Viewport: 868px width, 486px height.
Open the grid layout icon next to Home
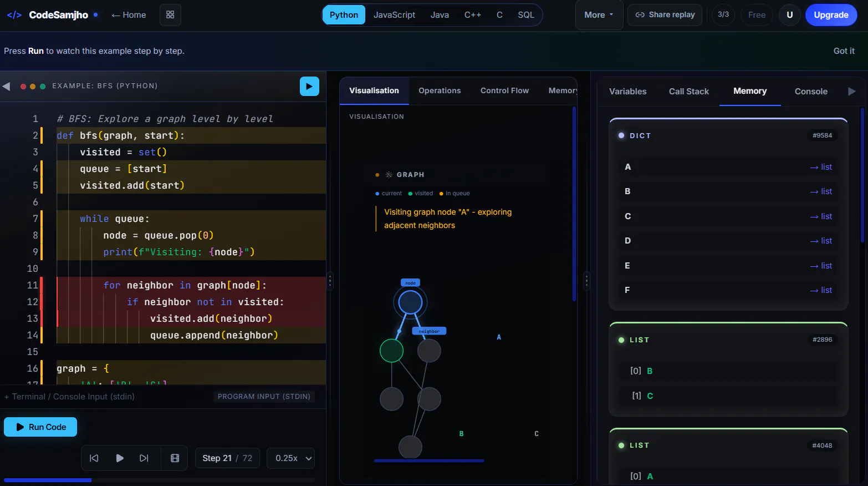click(x=170, y=15)
